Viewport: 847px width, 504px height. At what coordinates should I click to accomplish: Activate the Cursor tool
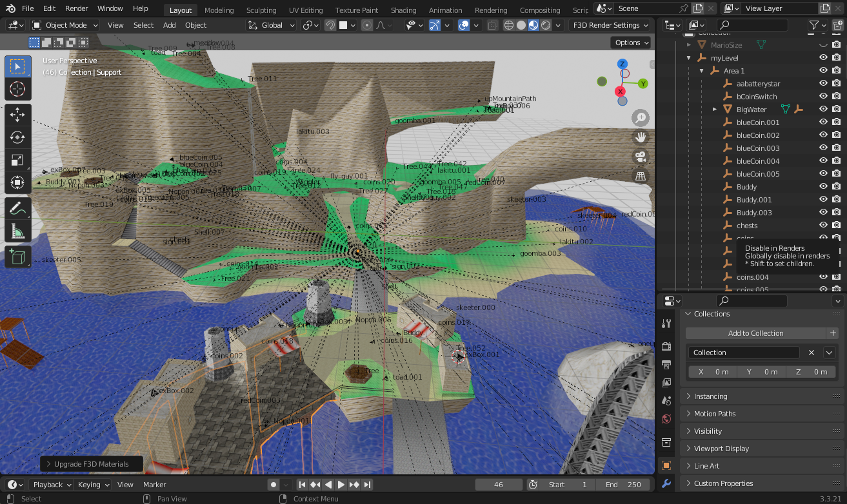17,89
